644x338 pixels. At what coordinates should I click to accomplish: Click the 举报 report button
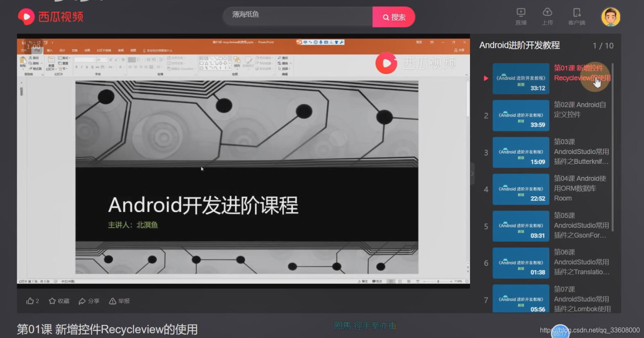[119, 301]
